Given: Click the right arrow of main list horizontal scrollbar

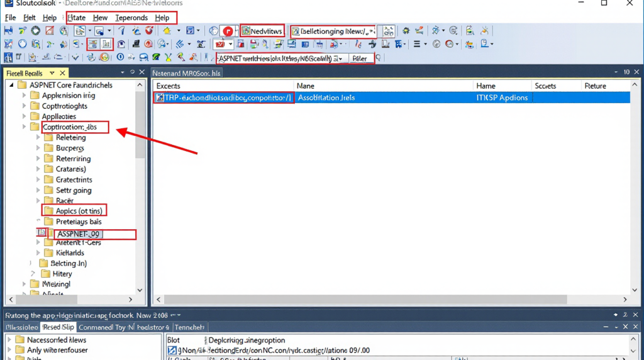Looking at the screenshot, I should click(x=625, y=300).
